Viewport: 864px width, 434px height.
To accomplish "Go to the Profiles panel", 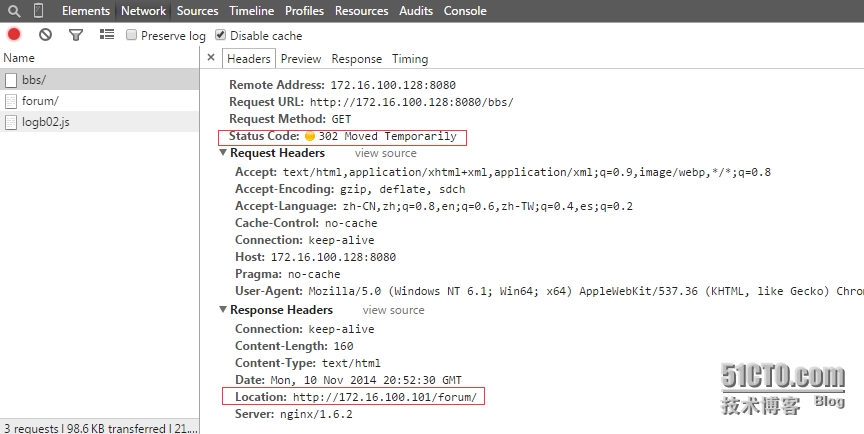I will (x=304, y=10).
